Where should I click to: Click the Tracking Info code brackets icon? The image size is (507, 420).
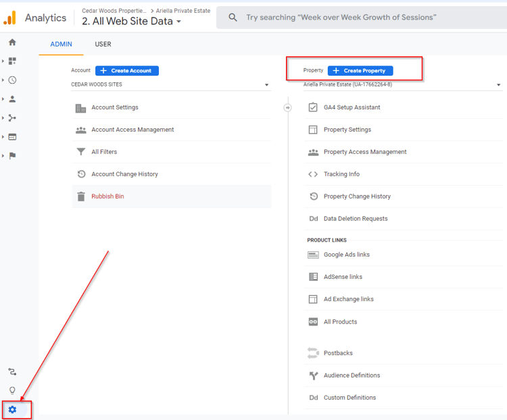click(313, 174)
